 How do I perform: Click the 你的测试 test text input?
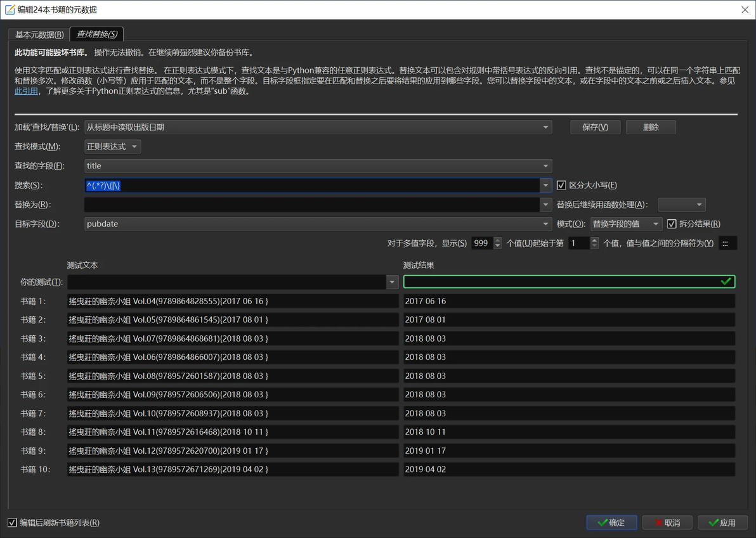[226, 282]
